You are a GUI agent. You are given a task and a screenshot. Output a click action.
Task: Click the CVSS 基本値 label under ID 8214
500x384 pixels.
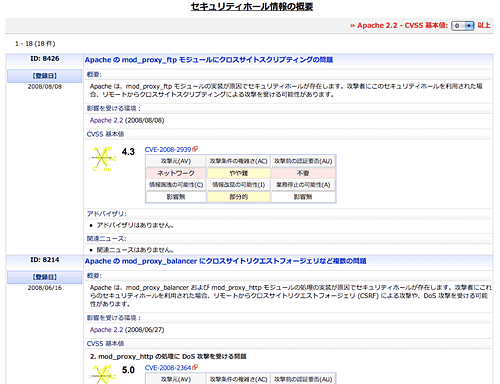pos(105,344)
